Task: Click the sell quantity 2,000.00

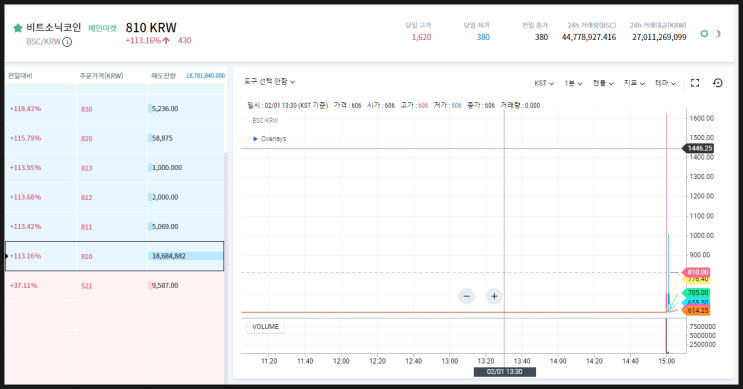Action: point(165,197)
